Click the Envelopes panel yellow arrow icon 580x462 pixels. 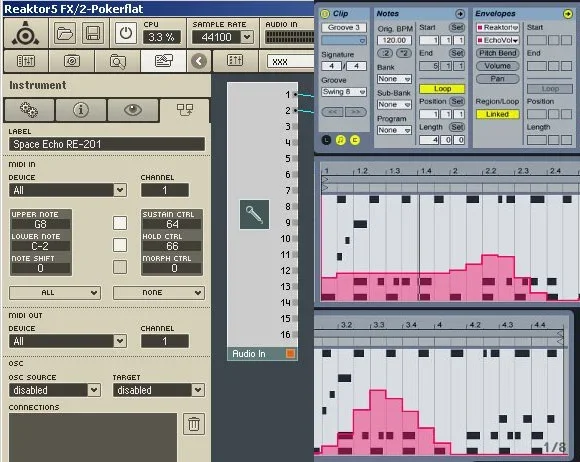click(x=567, y=14)
